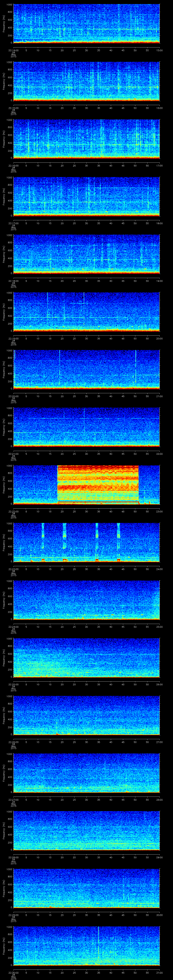This screenshot has height=980, width=173.
Task: Click the last vertical burst in the 22:23 panel
Action: (x=119, y=542)
